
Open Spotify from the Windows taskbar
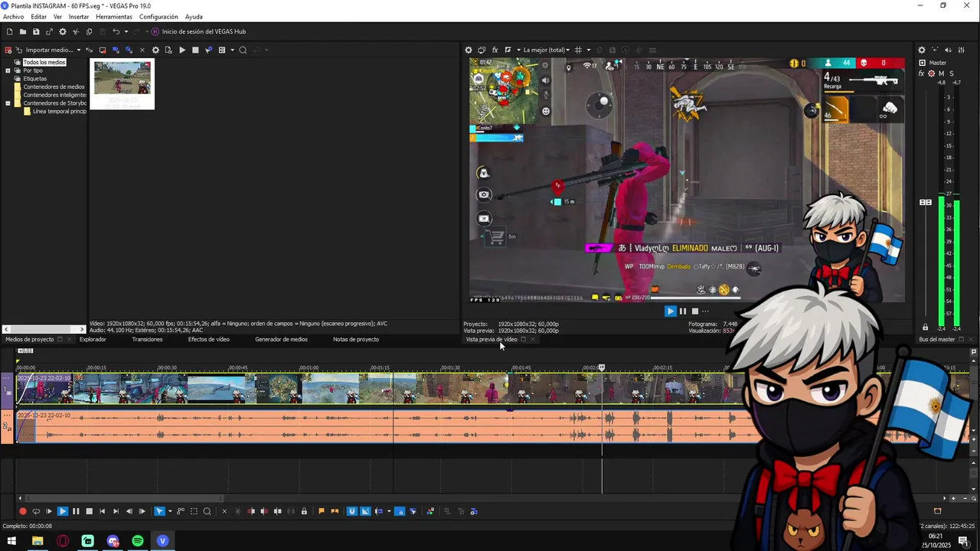coord(138,541)
